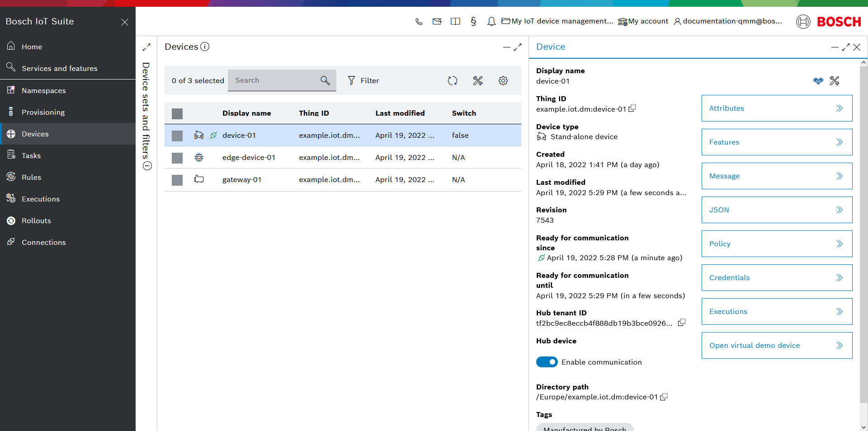Screen dimensions: 868x431
Task: Open Tasks in sidebar
Action: 68,155
